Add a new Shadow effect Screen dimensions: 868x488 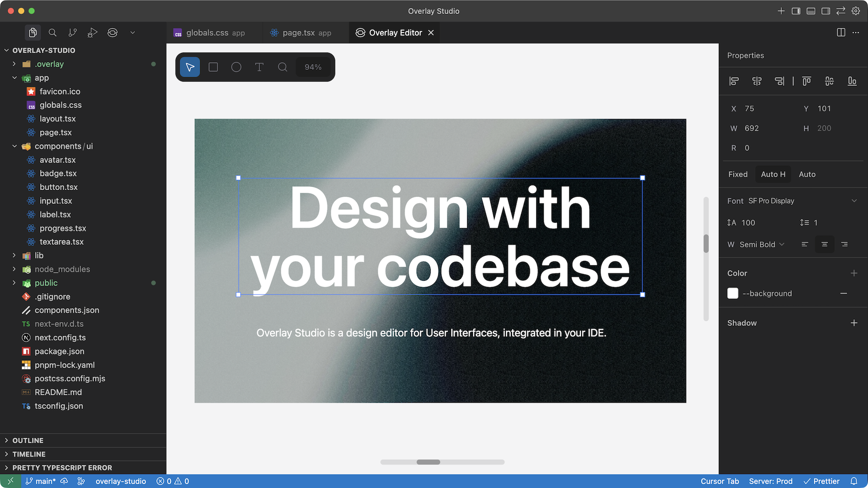854,323
